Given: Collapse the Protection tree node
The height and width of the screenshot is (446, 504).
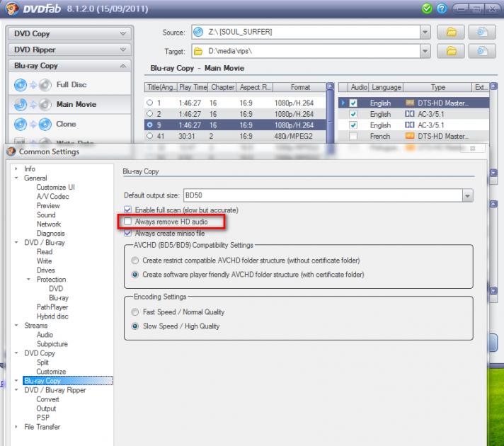Looking at the screenshot, I should [x=28, y=279].
